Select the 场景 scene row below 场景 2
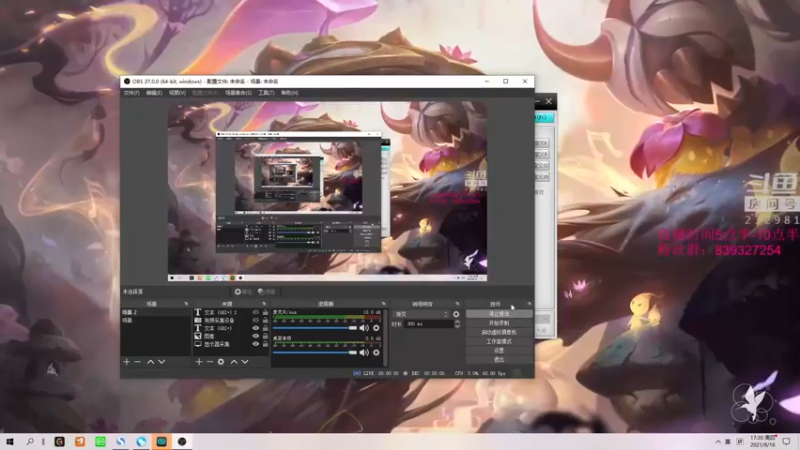Viewport: 800px width, 450px height. tap(156, 320)
